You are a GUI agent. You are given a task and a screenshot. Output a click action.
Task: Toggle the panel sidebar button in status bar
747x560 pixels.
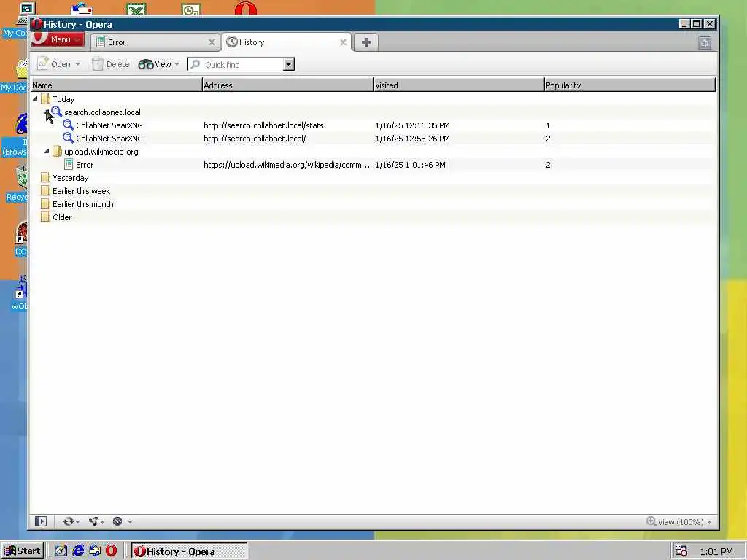(x=41, y=521)
